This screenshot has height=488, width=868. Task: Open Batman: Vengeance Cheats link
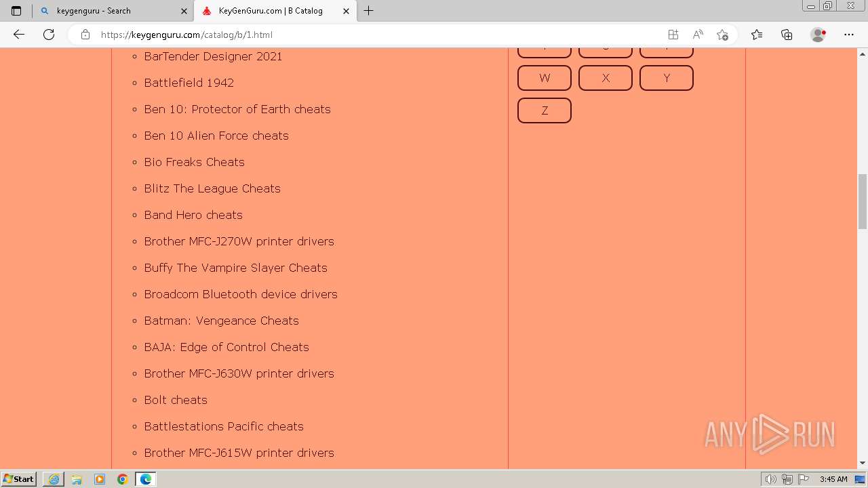tap(221, 321)
